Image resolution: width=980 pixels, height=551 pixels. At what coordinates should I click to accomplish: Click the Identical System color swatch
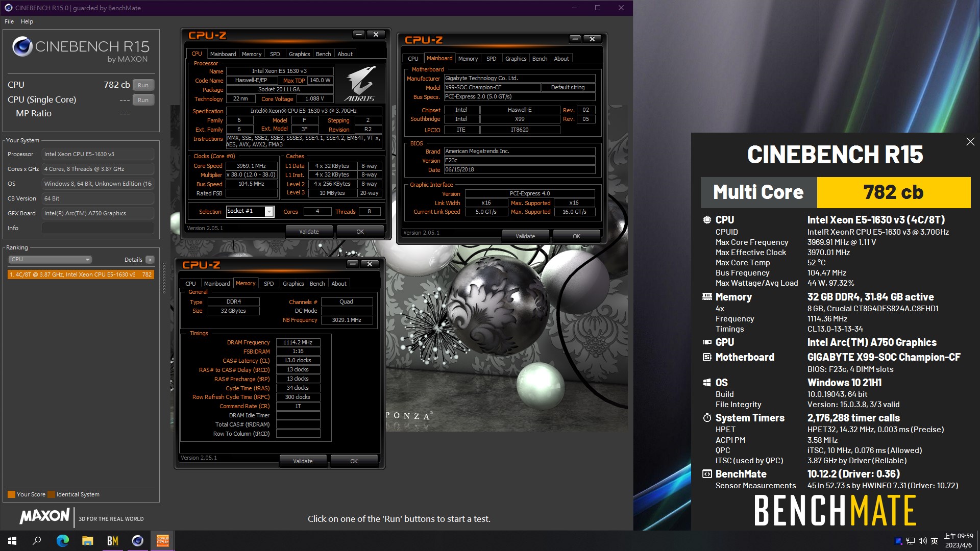(51, 494)
